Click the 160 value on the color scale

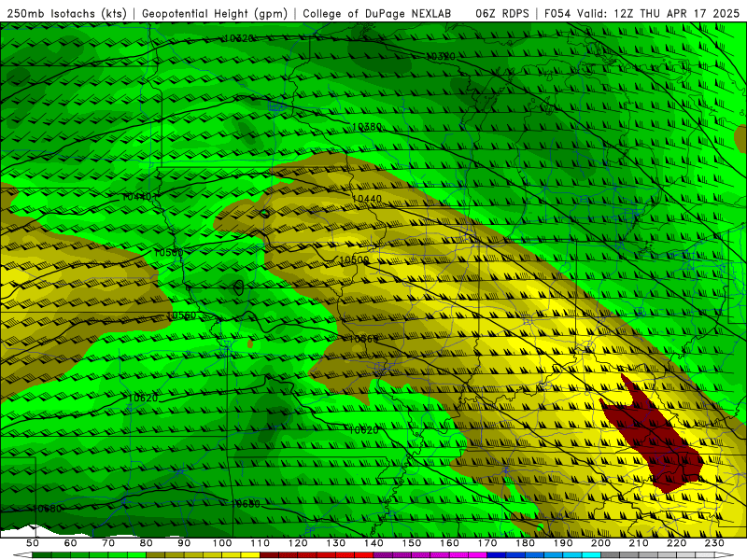[x=449, y=543]
